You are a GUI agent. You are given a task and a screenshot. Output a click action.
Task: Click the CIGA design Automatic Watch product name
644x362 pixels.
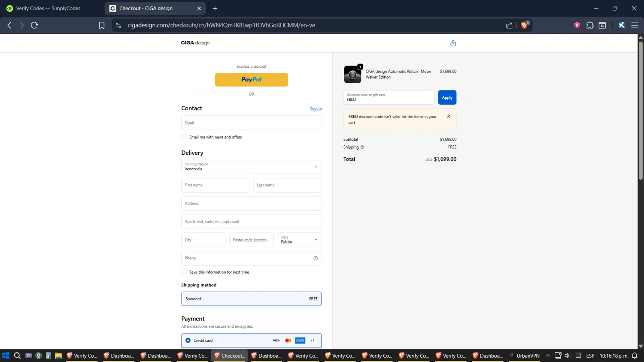coord(398,74)
